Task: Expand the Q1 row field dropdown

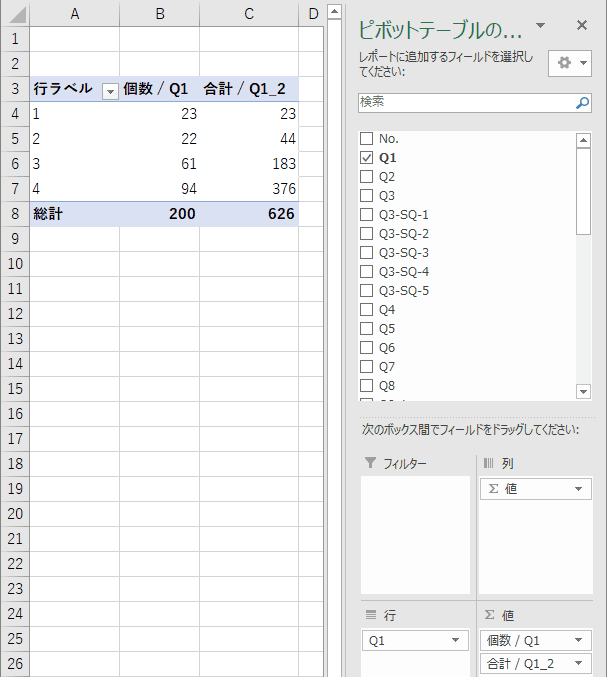Action: pyautogui.click(x=455, y=641)
